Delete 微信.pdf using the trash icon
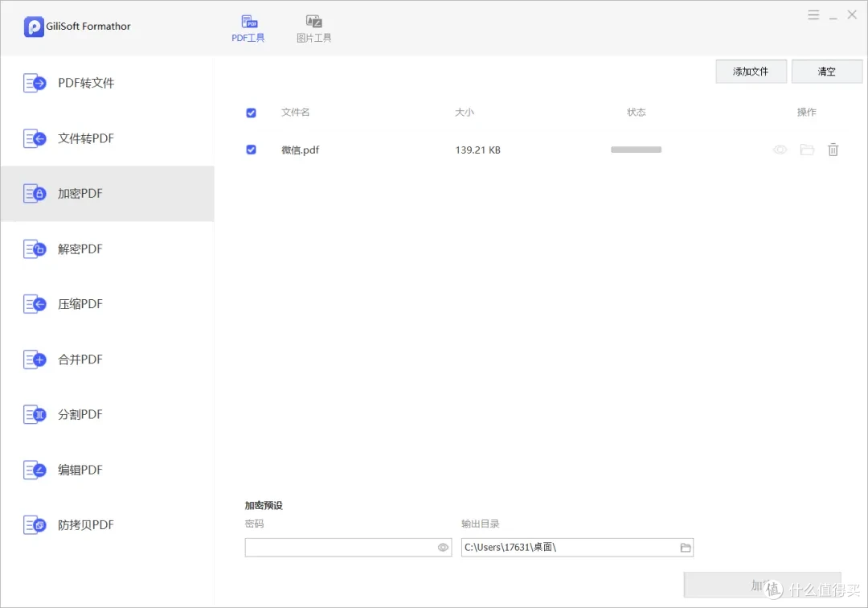868x608 pixels. [x=833, y=150]
